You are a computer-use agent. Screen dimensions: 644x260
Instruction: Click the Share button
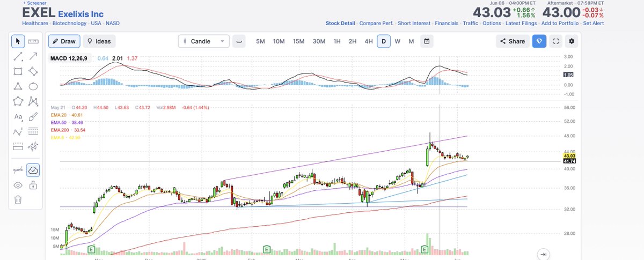[513, 41]
